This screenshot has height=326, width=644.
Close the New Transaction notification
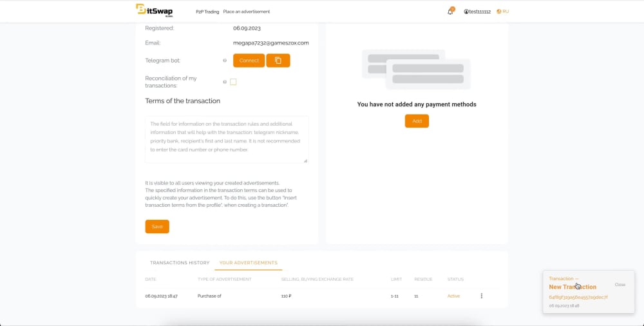tap(620, 285)
